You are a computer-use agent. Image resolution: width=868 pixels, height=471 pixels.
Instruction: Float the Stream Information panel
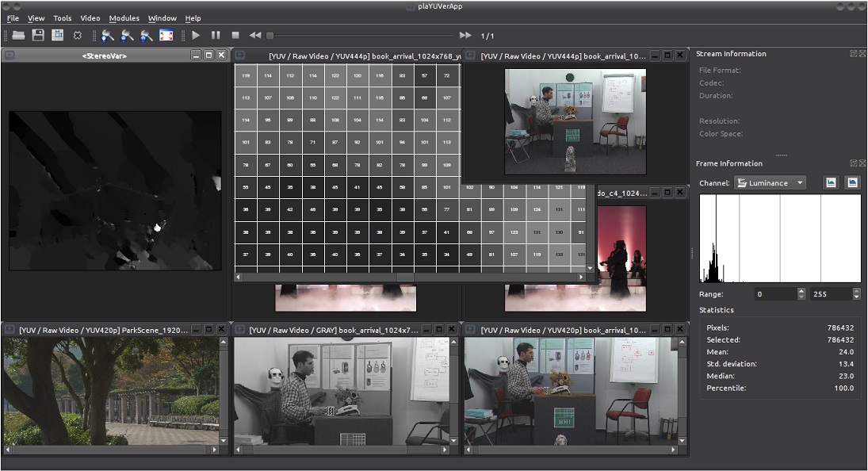853,54
